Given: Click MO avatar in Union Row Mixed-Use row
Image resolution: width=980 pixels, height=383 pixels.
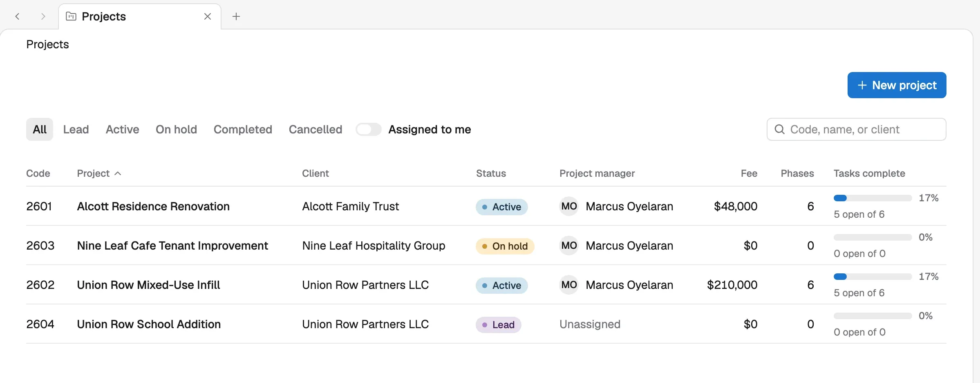Looking at the screenshot, I should click(x=569, y=285).
